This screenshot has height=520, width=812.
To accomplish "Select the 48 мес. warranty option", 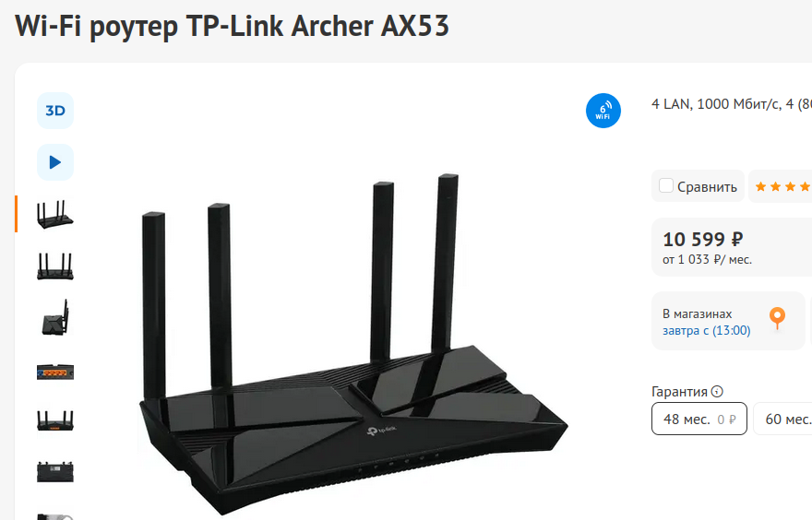I will [699, 419].
